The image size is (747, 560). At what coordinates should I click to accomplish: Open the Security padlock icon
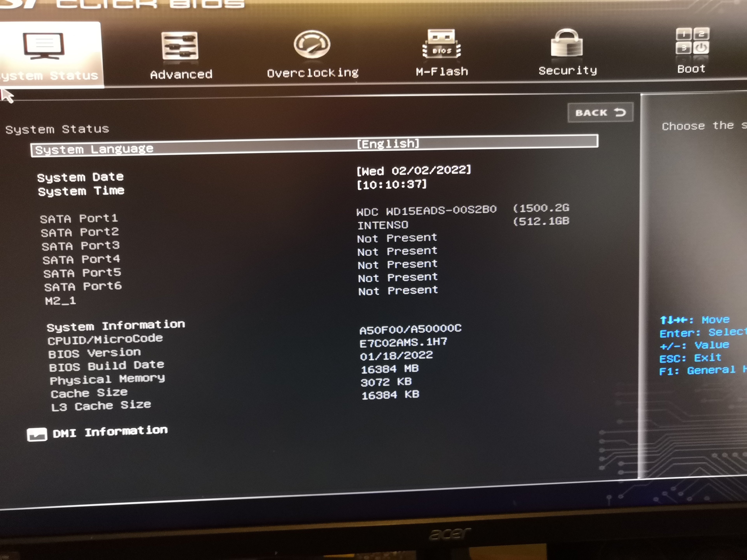click(566, 43)
